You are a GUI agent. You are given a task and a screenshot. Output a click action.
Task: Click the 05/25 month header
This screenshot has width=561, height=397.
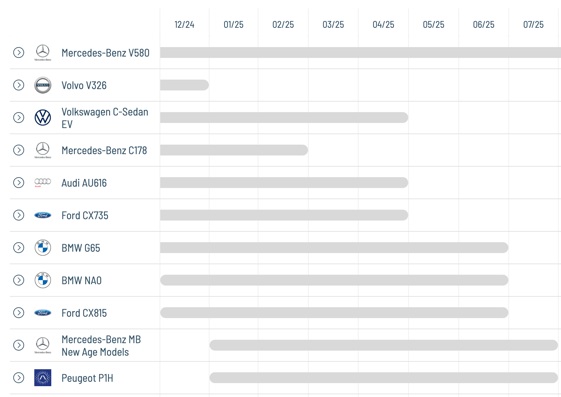coord(433,25)
